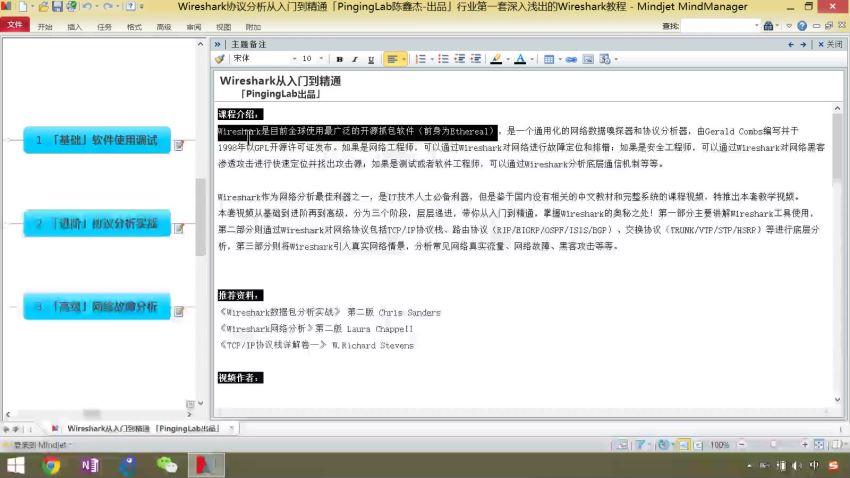Switch to the 审阅 ribbon tab
The height and width of the screenshot is (478, 850).
click(194, 27)
